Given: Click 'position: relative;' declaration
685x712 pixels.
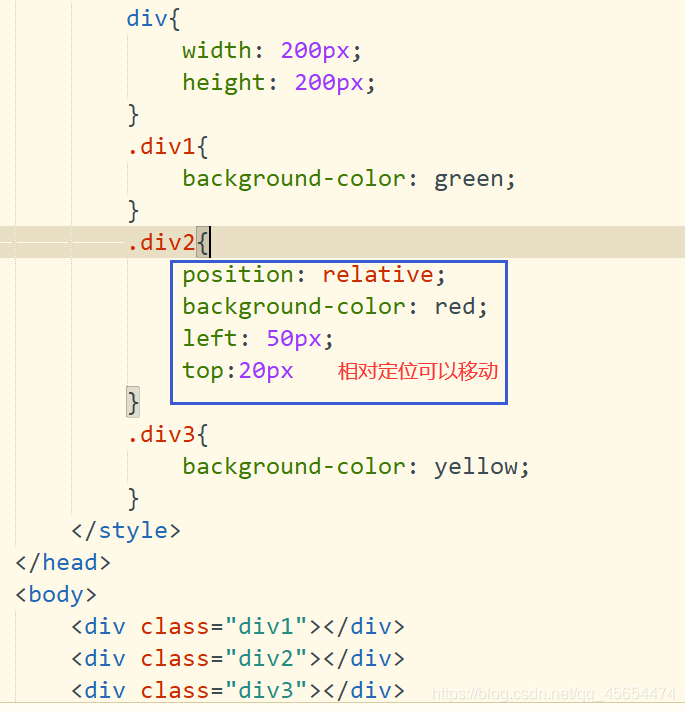Looking at the screenshot, I should pos(314,275).
